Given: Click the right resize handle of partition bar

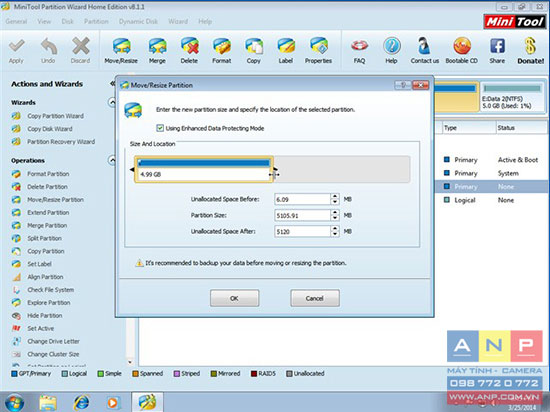Looking at the screenshot, I should coord(274,170).
